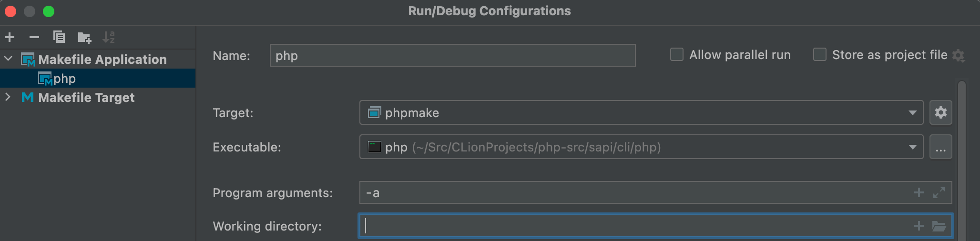The height and width of the screenshot is (241, 980).
Task: Add a new run configuration
Action: (x=10, y=37)
